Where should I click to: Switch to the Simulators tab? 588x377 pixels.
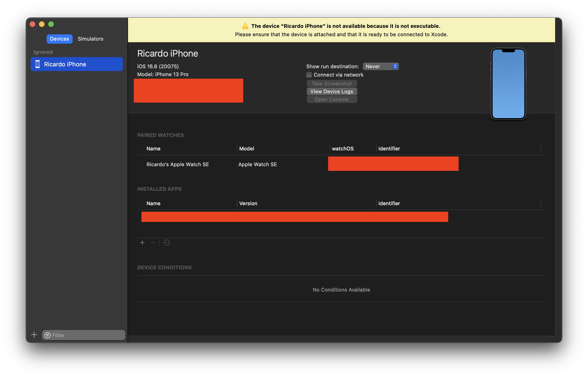90,39
